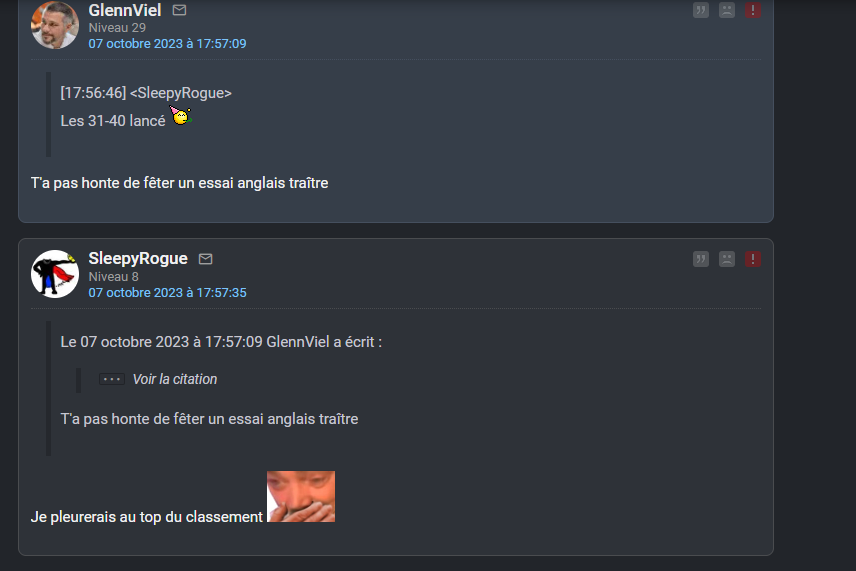Click the text 'Je pleurerais au top du classement'

[x=146, y=517]
